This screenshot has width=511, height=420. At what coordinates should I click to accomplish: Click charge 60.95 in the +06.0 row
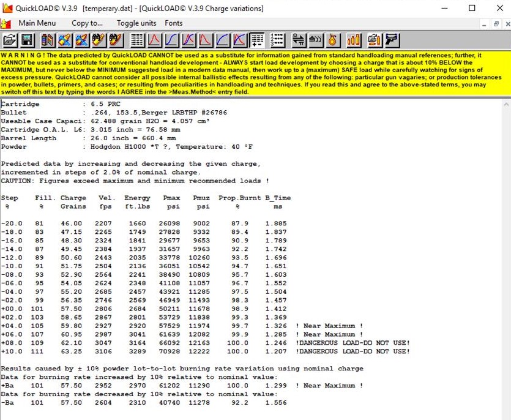[71, 334]
